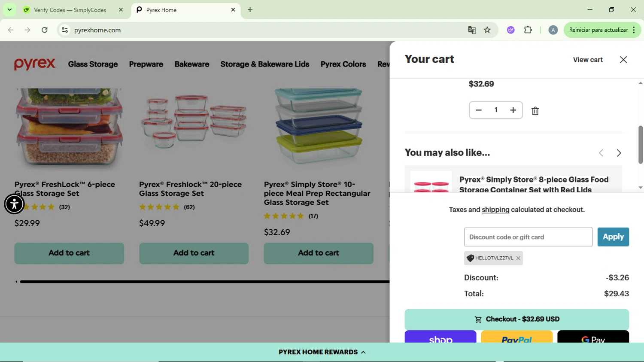Image resolution: width=644 pixels, height=362 pixels.
Task: Close the Verify Codes SimplyCodes tab
Action: (121, 10)
